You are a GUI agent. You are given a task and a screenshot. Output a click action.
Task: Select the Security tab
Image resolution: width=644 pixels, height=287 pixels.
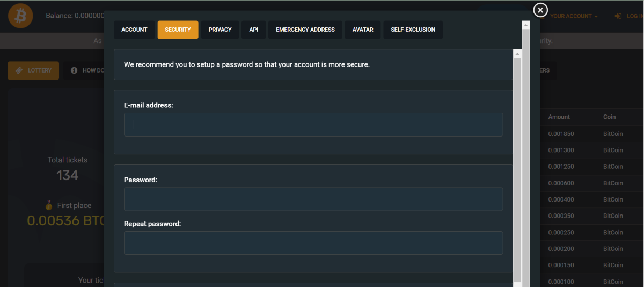pyautogui.click(x=178, y=30)
